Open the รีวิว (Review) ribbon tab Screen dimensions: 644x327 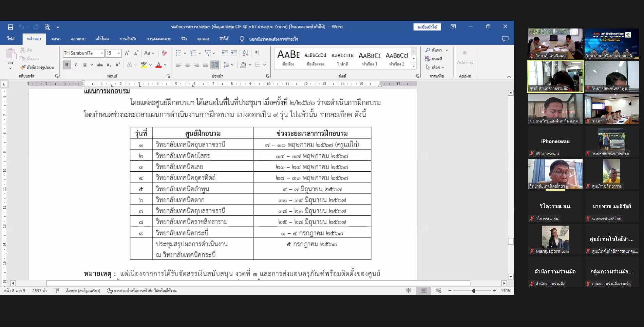pyautogui.click(x=184, y=39)
